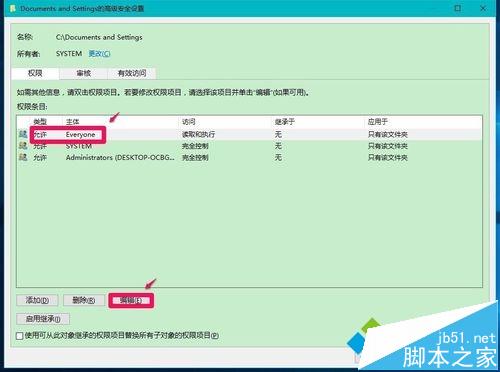The width and height of the screenshot is (500, 372).
Task: Click 完全控制 in the Administrators row
Action: [x=195, y=157]
